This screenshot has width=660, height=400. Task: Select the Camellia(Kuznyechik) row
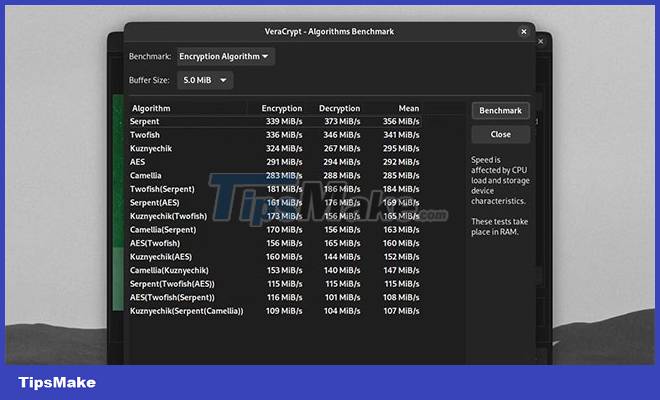(275, 270)
